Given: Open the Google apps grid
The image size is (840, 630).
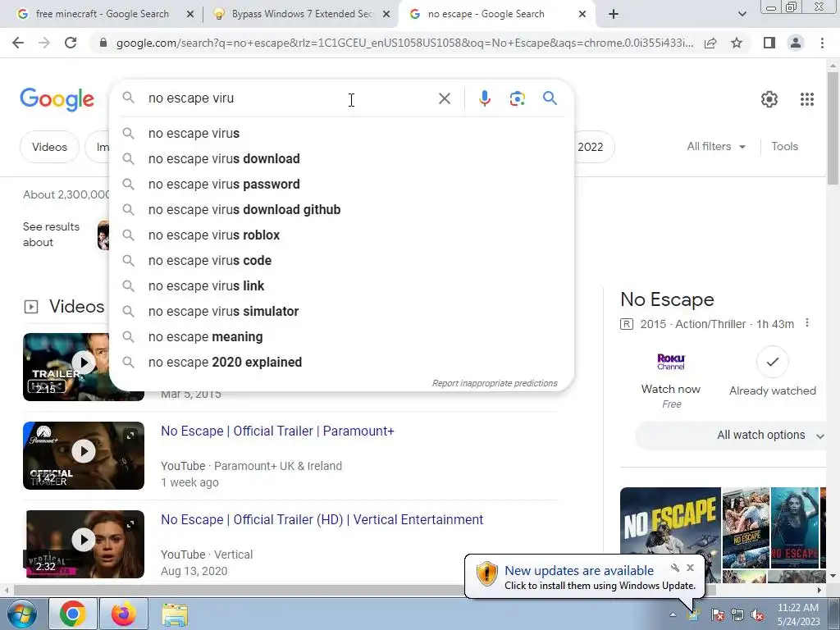Looking at the screenshot, I should click(807, 99).
